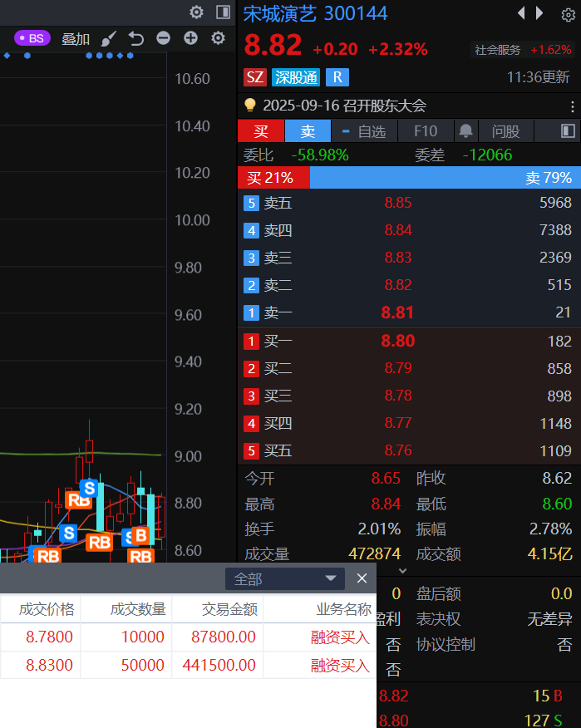
Task: Click the 深股通 badge
Action: 296,77
